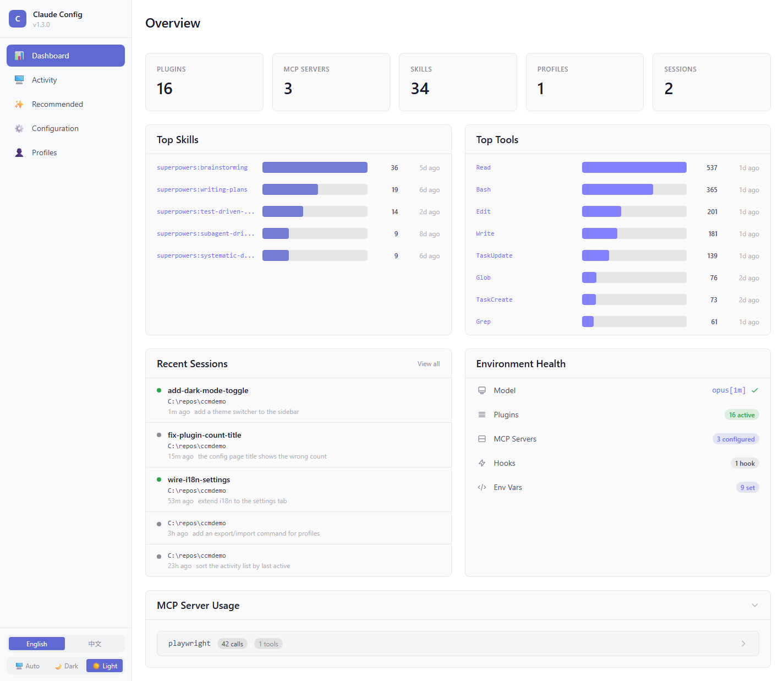Viewport: 784px width, 681px height.
Task: Open the MCP Servers stat card
Action: (331, 82)
